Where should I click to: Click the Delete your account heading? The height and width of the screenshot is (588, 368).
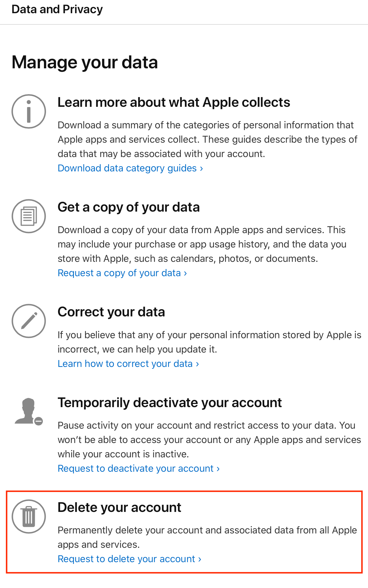119,508
